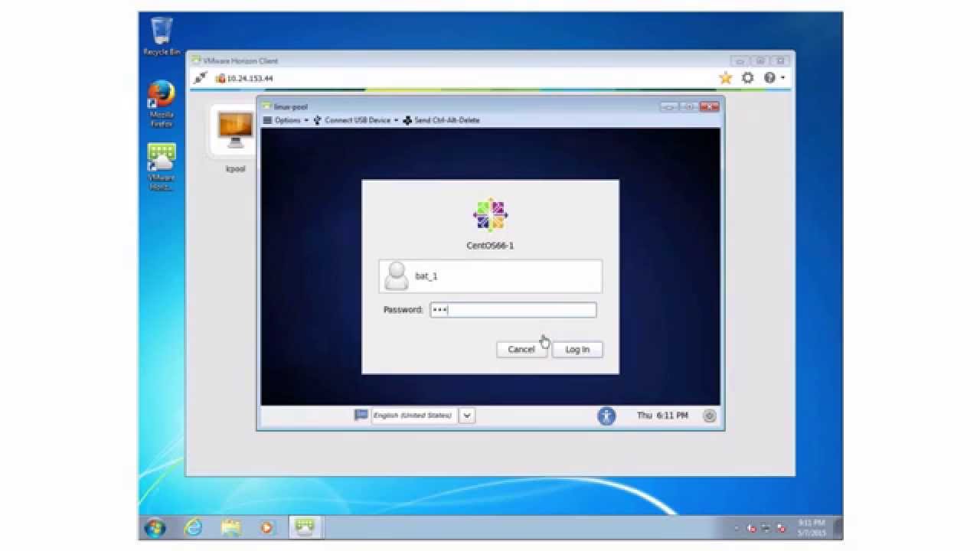Click the power button icon on the login panel
This screenshot has width=980, height=551.
click(x=710, y=416)
